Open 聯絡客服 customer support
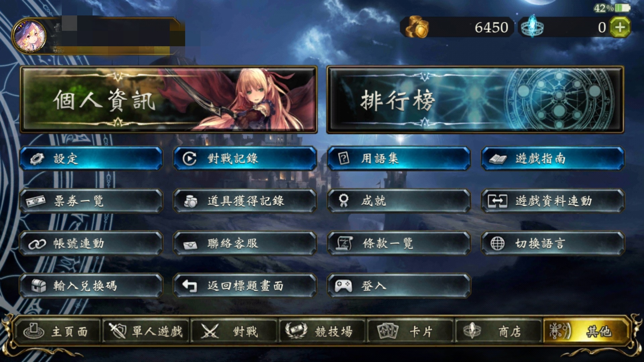The height and width of the screenshot is (362, 644). pyautogui.click(x=245, y=243)
